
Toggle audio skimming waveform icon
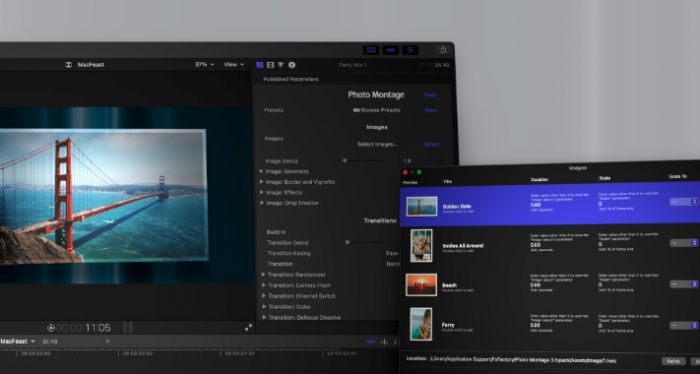point(384,341)
